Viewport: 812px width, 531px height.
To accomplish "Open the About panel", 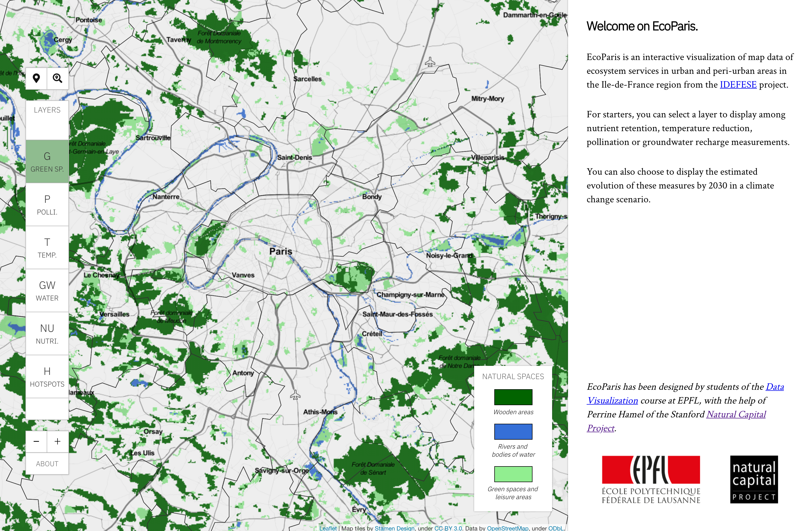I will [x=47, y=464].
